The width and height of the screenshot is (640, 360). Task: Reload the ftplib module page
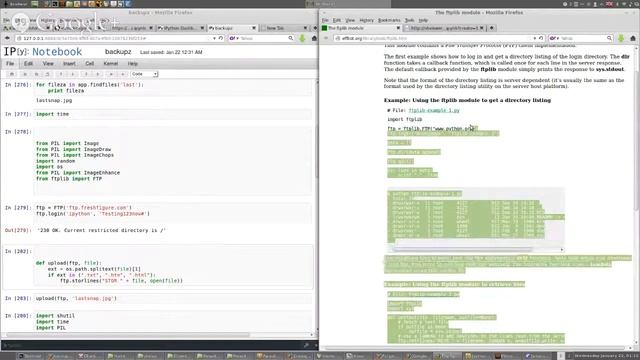tap(541, 38)
